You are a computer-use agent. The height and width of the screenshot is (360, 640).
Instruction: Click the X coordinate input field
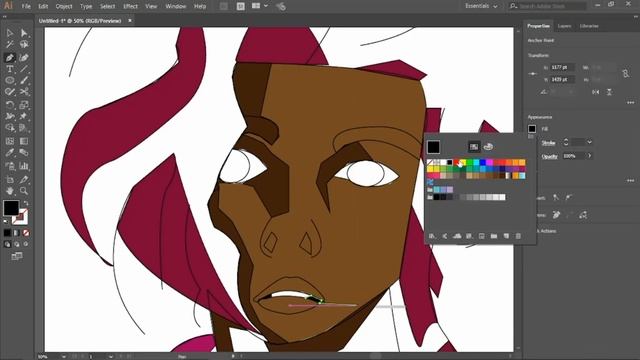click(562, 67)
